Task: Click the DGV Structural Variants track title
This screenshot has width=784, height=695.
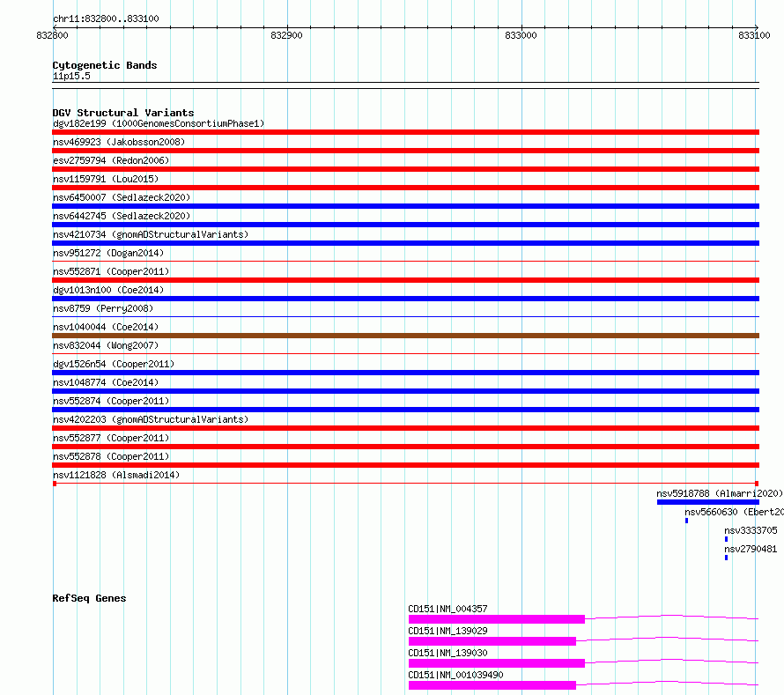Action: 123,113
